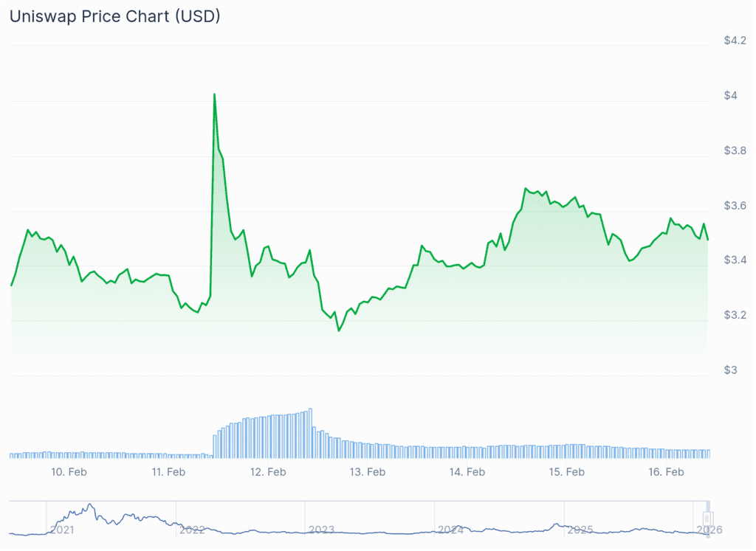Click the navigator range handle near 2026
The image size is (756, 551).
[707, 516]
